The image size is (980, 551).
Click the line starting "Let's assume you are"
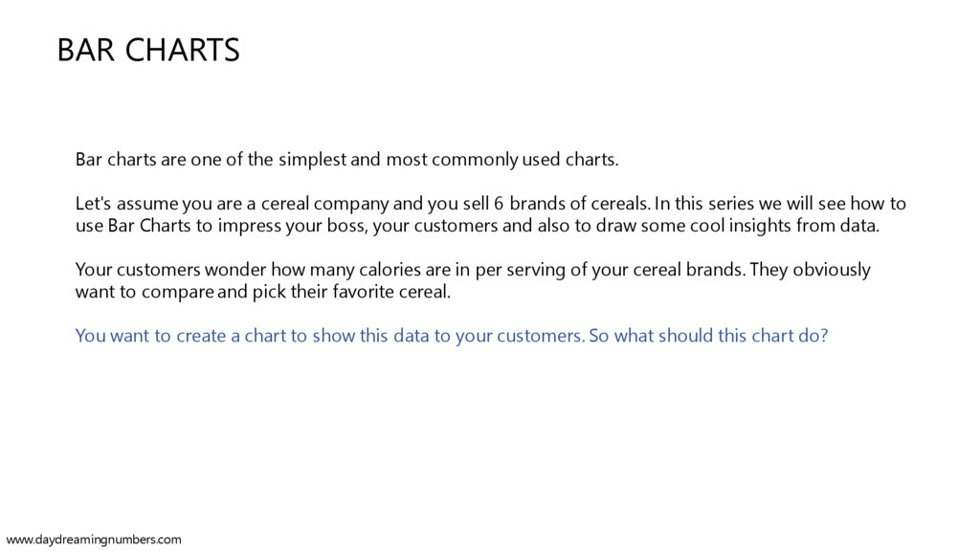coord(491,204)
